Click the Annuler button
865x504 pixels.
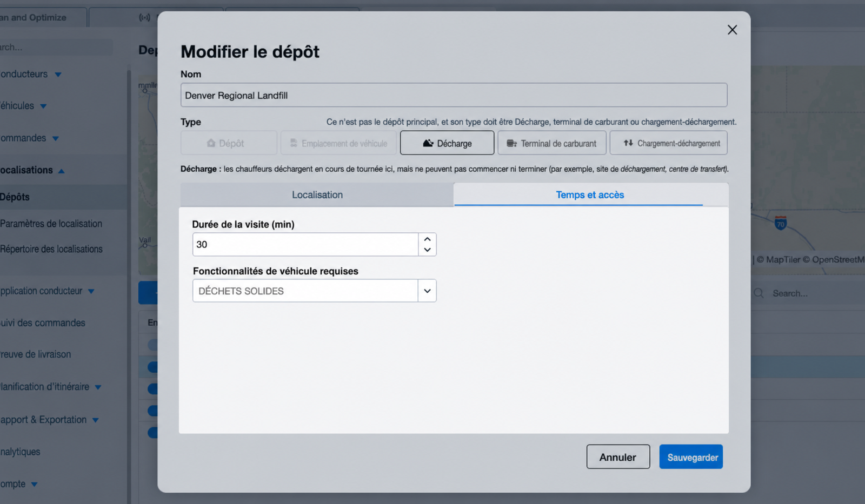618,457
